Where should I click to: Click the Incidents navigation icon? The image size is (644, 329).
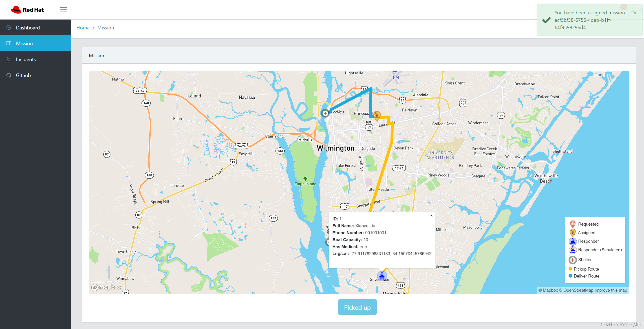pos(9,59)
